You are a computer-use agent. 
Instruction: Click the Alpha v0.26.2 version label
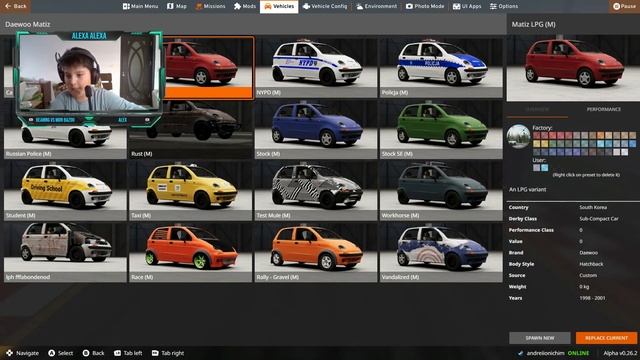(620, 353)
